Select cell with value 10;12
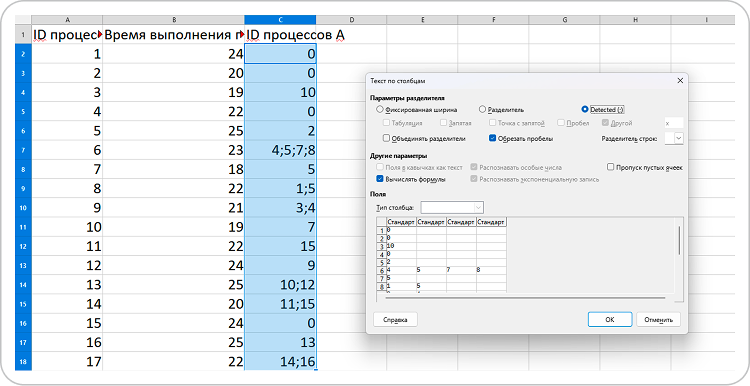 click(280, 285)
